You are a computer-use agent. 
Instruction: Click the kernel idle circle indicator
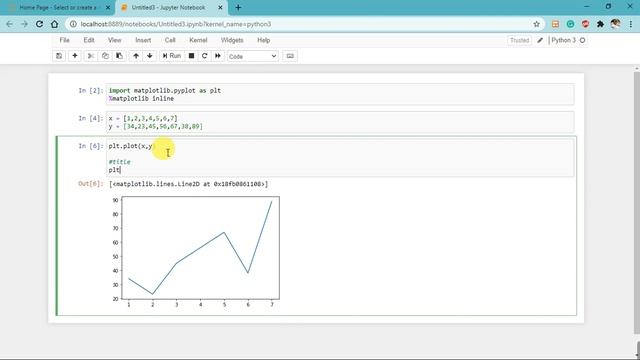pos(582,40)
